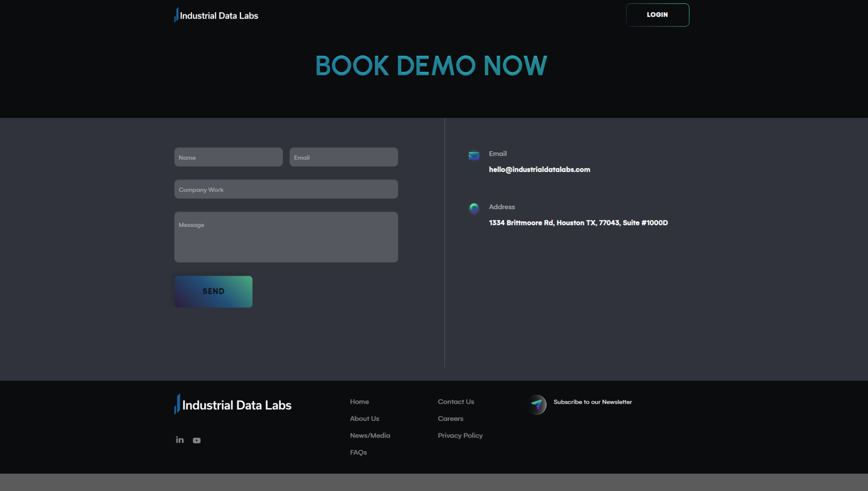Open the Home page from footer
The width and height of the screenshot is (868, 491).
(x=359, y=401)
